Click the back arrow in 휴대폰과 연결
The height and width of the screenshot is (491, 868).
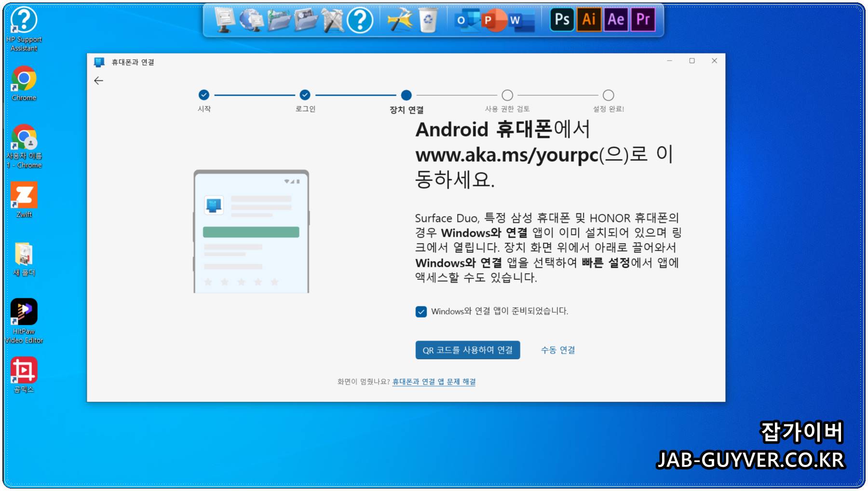(x=98, y=81)
